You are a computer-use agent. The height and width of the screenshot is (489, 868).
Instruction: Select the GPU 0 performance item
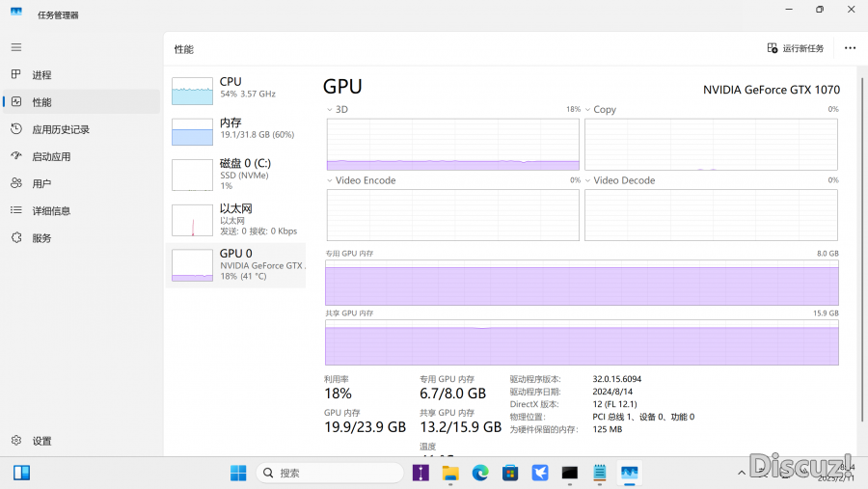(236, 265)
